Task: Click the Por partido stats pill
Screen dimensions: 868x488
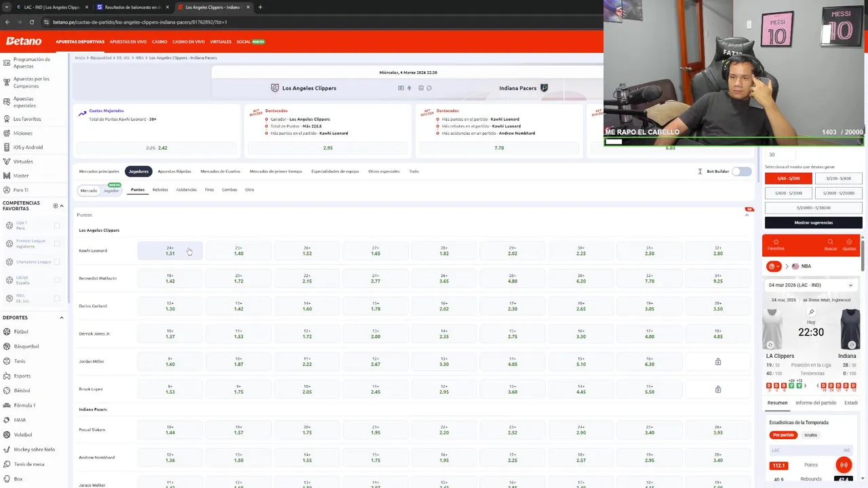Action: (783, 435)
